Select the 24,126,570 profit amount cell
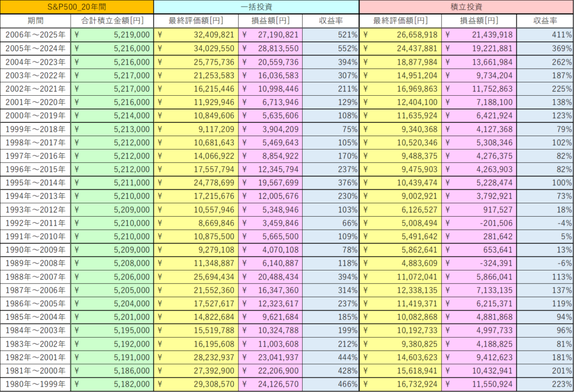Screen dimensions: 574x392 [x=270, y=384]
